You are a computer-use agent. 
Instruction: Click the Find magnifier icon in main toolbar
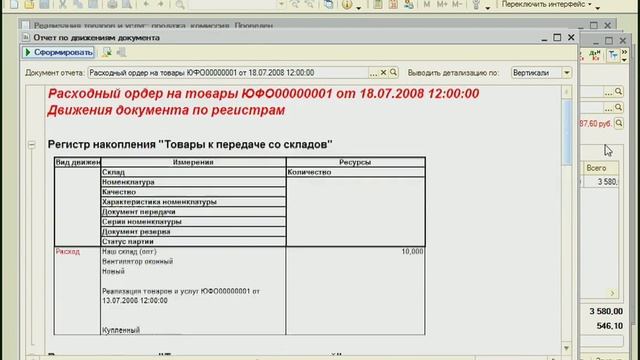click(180, 4)
